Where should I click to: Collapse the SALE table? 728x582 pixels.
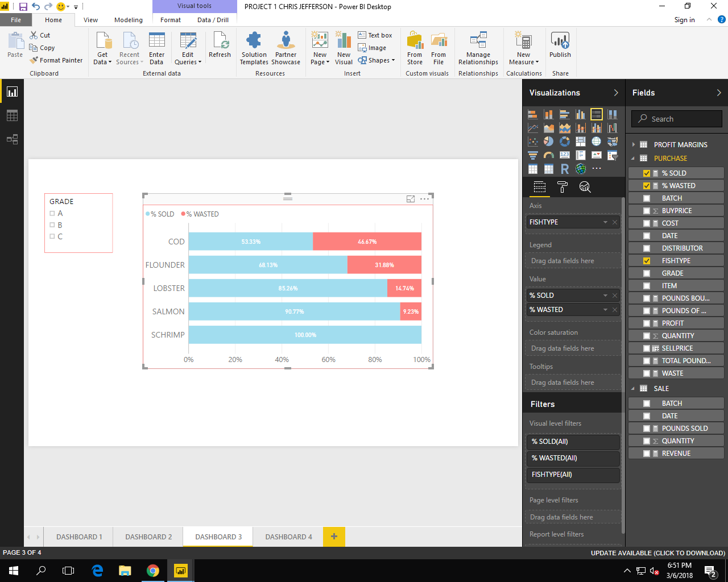pos(634,389)
